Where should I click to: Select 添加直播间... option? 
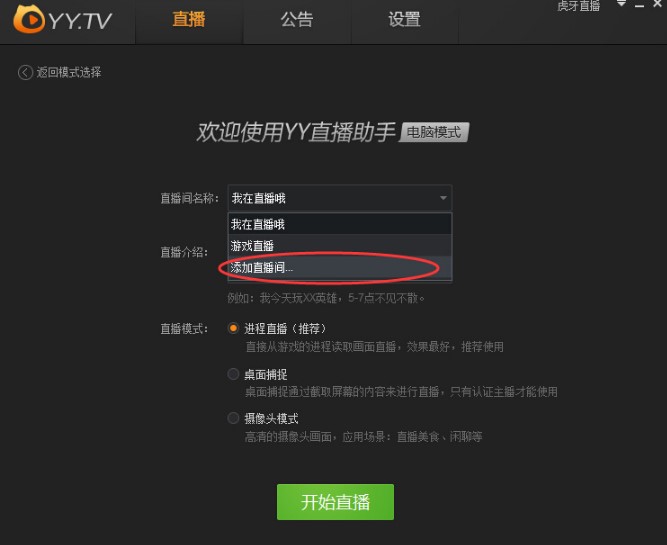coord(340,268)
